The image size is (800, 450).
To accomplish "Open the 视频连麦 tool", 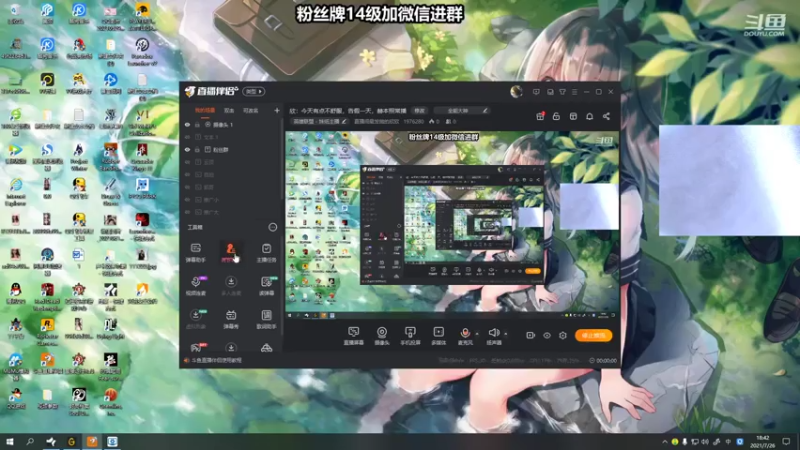I will (x=195, y=286).
